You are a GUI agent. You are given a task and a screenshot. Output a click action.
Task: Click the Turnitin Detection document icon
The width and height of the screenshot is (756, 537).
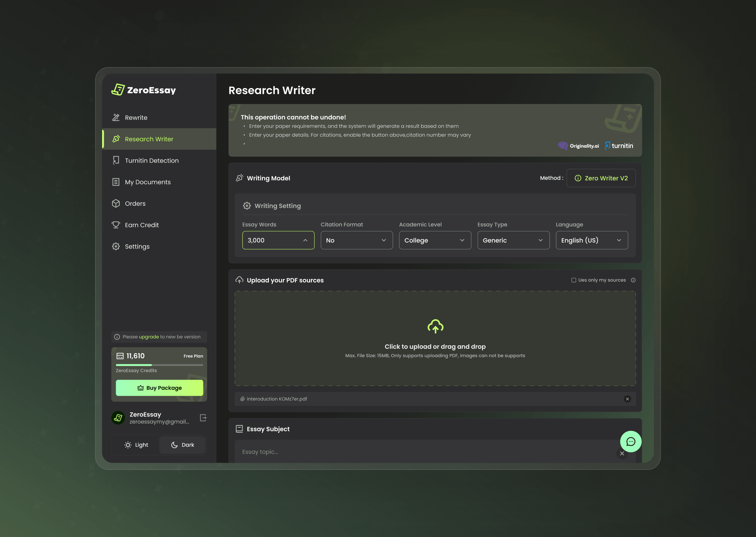(x=116, y=161)
